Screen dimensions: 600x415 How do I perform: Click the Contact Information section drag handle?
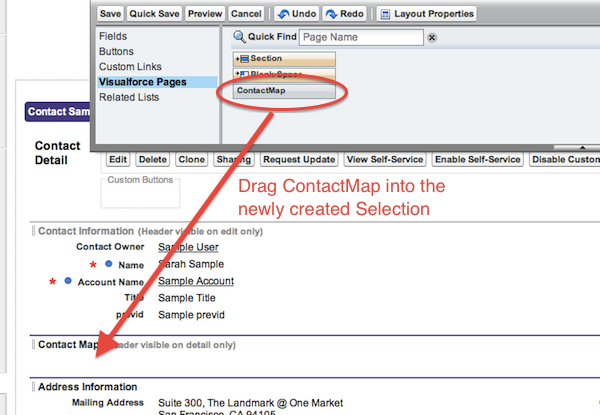(x=33, y=231)
